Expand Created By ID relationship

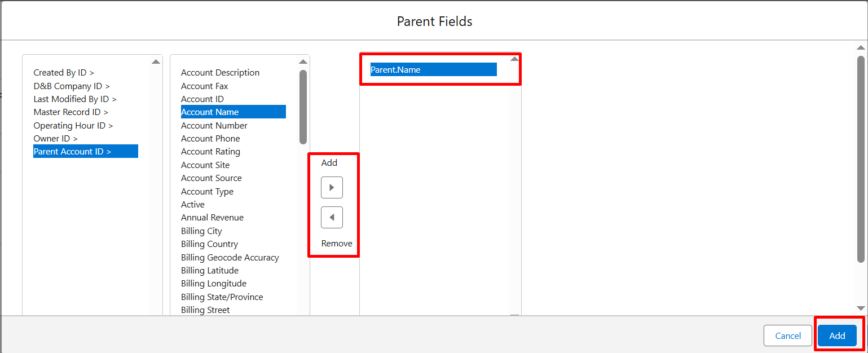click(x=64, y=73)
